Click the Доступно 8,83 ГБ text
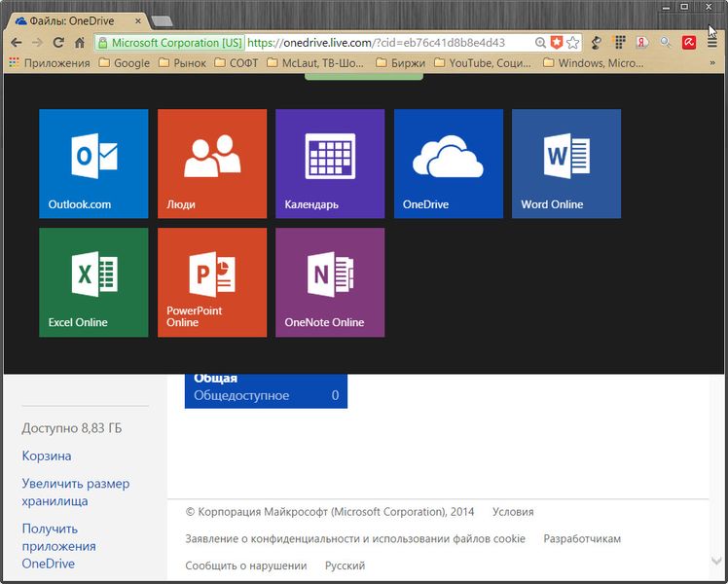This screenshot has width=728, height=584. [x=71, y=428]
